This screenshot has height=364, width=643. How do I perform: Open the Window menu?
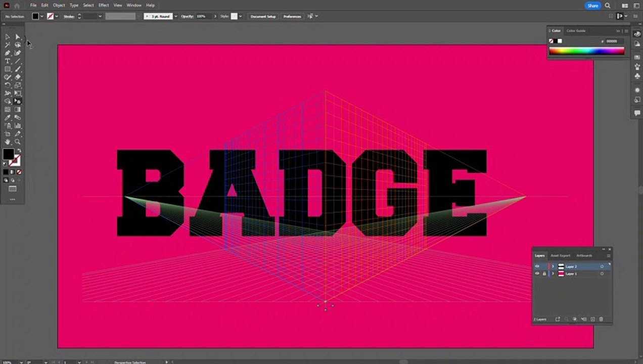tap(134, 5)
